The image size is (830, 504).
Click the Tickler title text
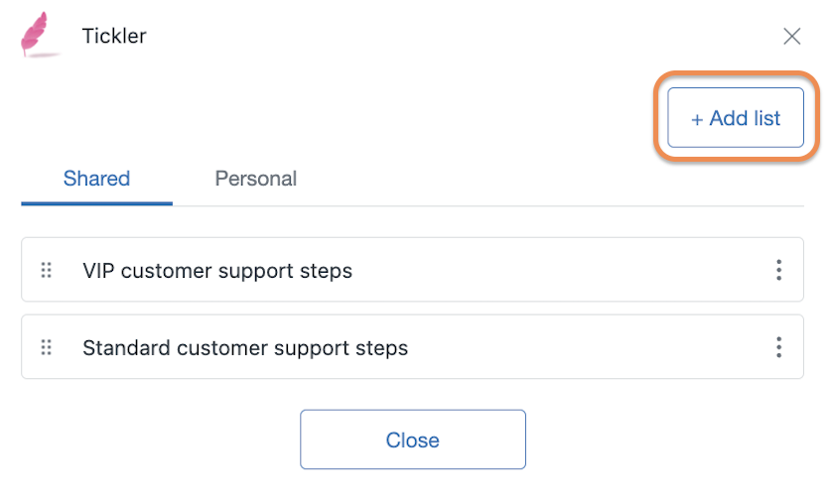coord(114,36)
